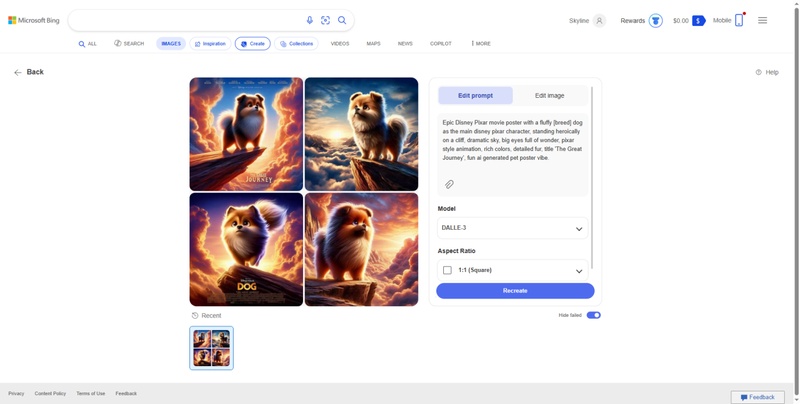Open the Help question icon

(x=759, y=72)
